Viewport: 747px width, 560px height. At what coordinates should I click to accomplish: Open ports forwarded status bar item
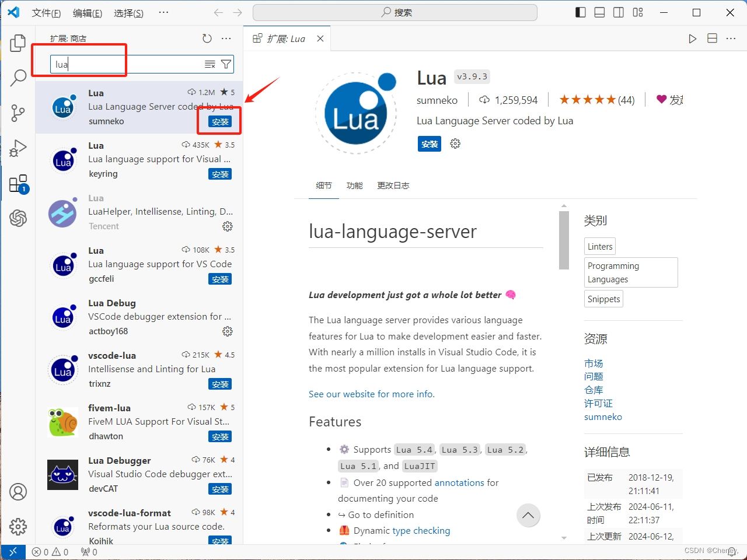pyautogui.click(x=89, y=552)
